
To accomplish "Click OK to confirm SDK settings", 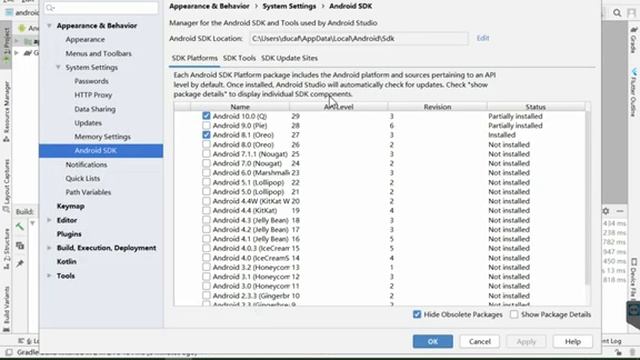I will click(433, 342).
